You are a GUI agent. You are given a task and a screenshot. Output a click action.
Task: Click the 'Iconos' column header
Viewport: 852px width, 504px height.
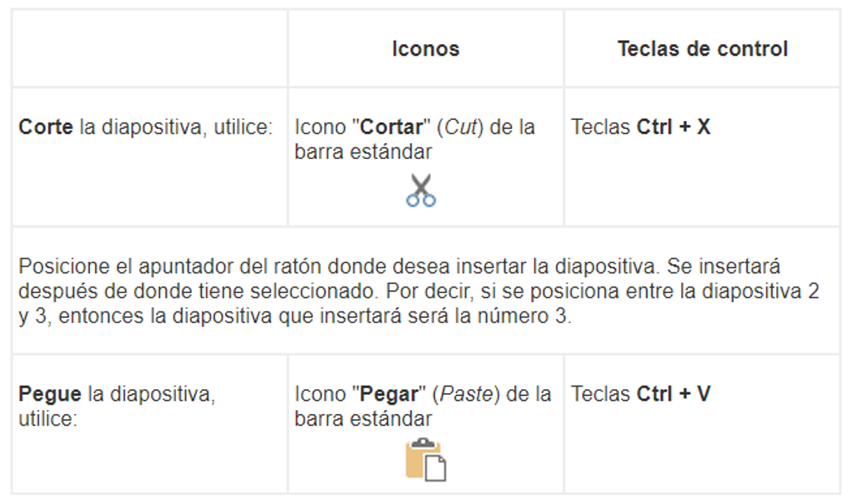tap(426, 49)
